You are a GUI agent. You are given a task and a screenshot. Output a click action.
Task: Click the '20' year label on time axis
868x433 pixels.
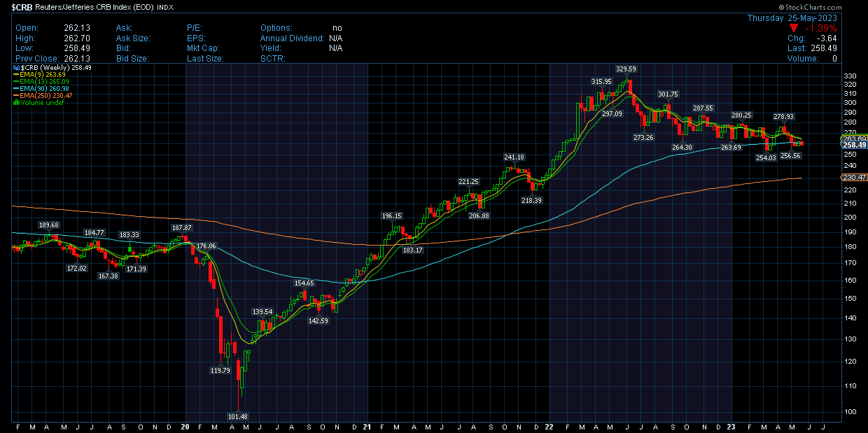click(185, 426)
